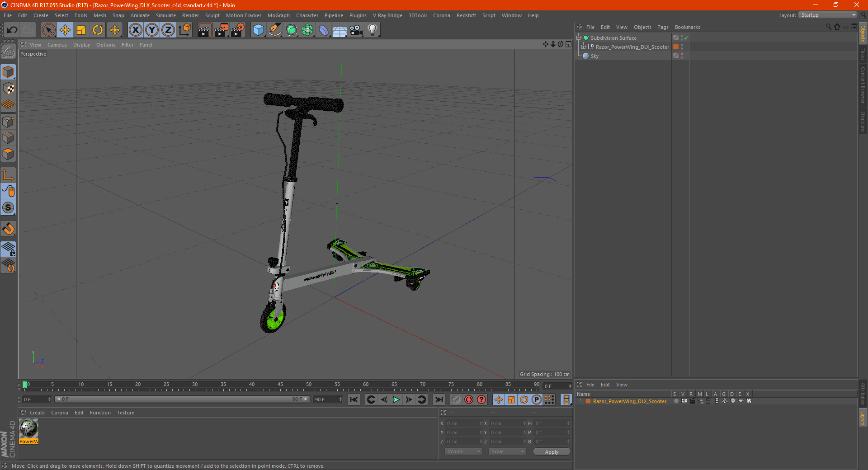Image resolution: width=868 pixels, height=470 pixels.
Task: Switch to Edges mode
Action: pyautogui.click(x=8, y=138)
